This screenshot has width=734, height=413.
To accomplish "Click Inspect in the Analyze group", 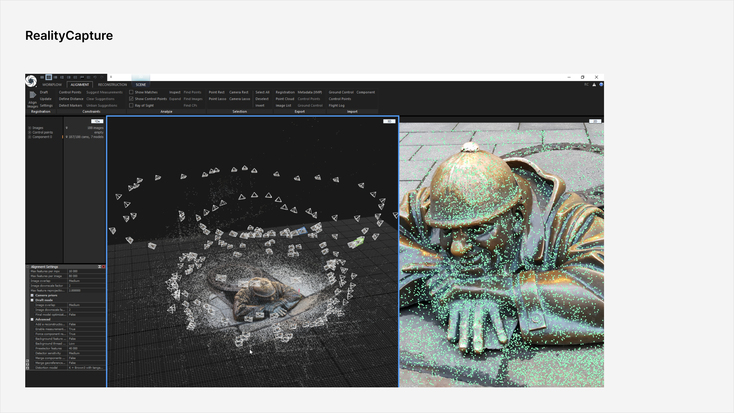I will pos(175,92).
